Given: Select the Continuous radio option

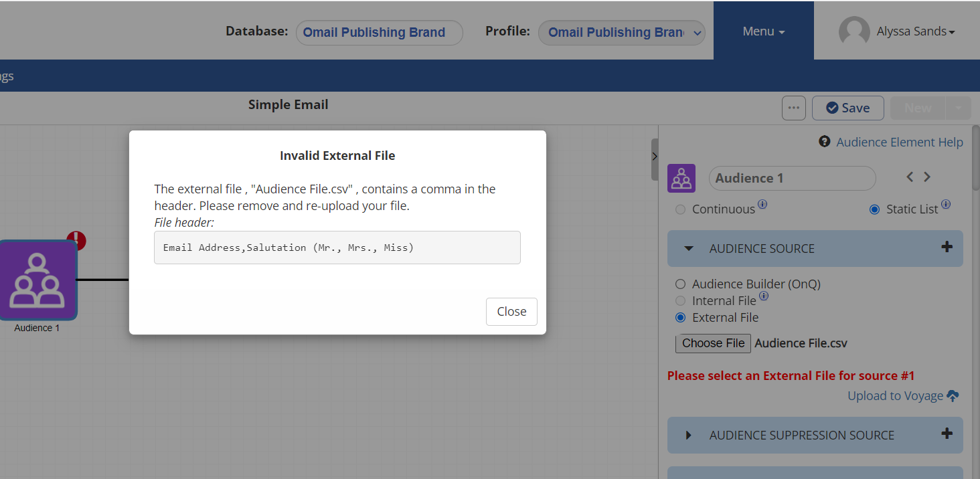Looking at the screenshot, I should tap(680, 209).
